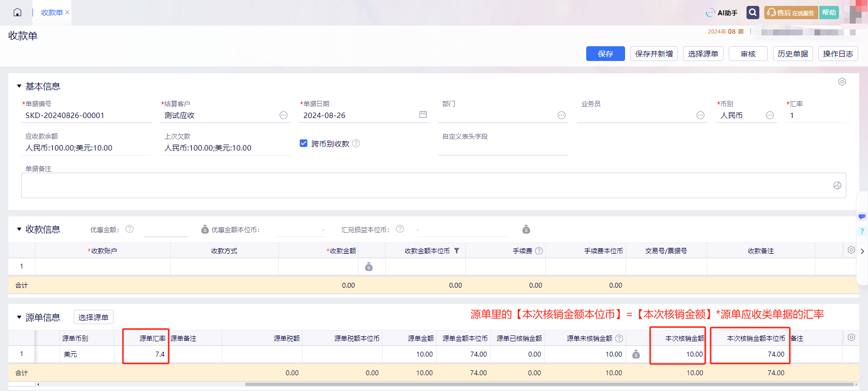Click the 优惠金额 input field

tap(165, 230)
